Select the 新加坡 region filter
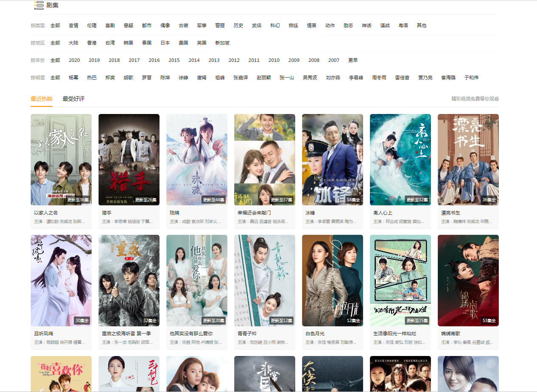 point(222,43)
